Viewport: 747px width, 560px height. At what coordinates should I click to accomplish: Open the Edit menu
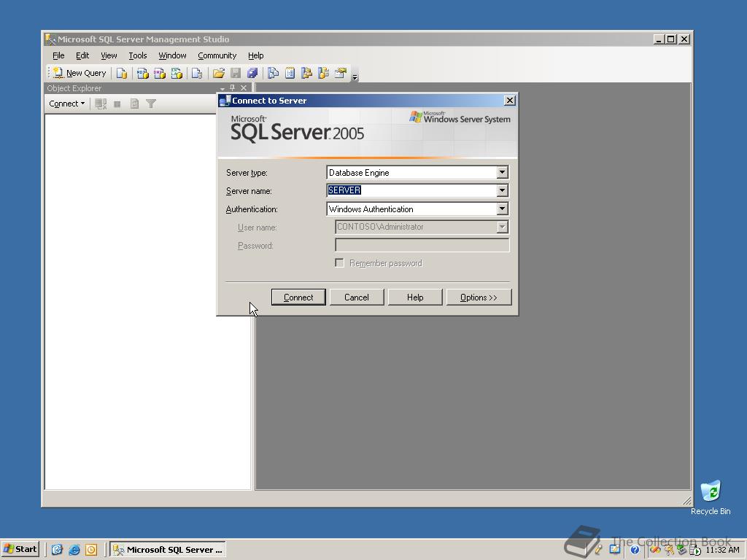(x=82, y=55)
